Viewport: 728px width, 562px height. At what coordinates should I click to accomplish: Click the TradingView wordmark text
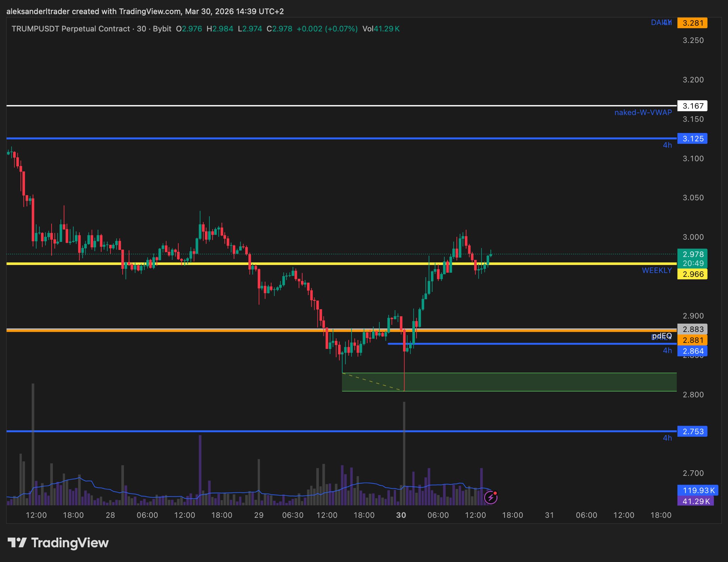tap(70, 543)
